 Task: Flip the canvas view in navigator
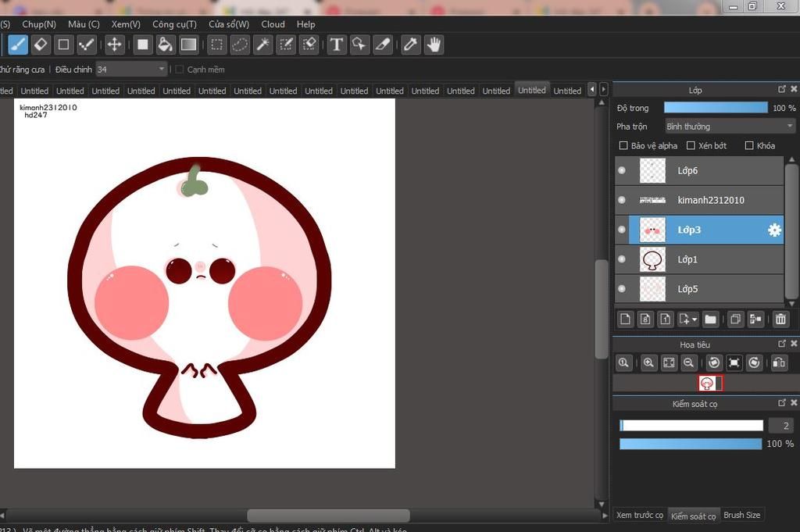tap(779, 362)
